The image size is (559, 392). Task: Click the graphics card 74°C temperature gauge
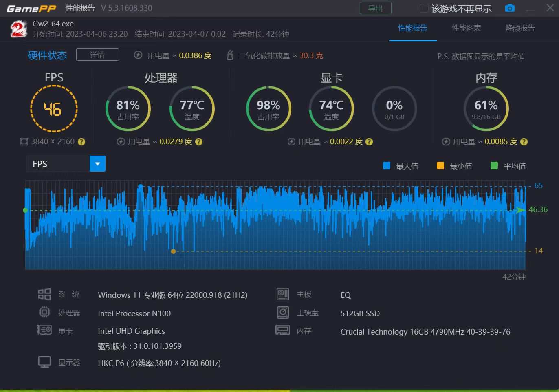[331, 109]
